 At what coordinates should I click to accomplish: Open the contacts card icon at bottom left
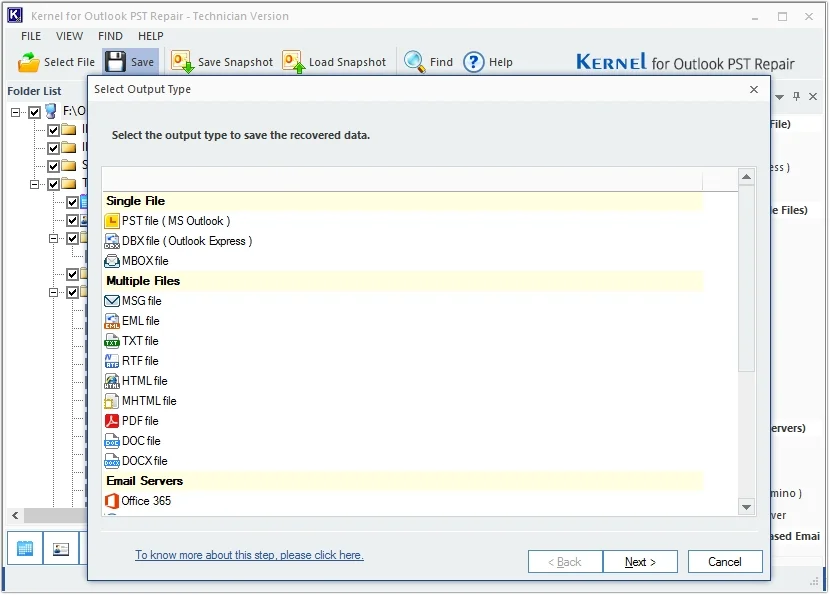click(x=61, y=548)
